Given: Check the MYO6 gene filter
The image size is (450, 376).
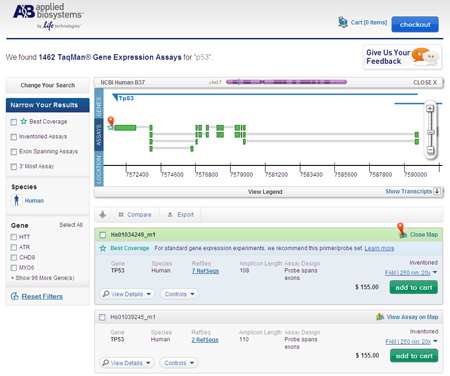Looking at the screenshot, I should pos(14,268).
